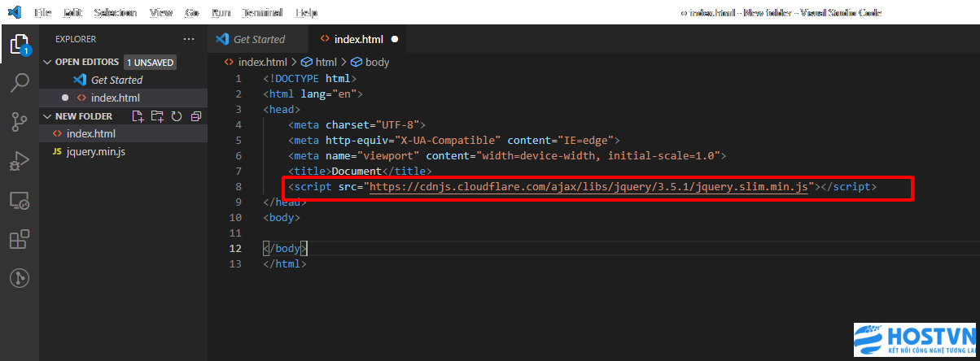Click the html breadcrumb segment

pos(326,62)
